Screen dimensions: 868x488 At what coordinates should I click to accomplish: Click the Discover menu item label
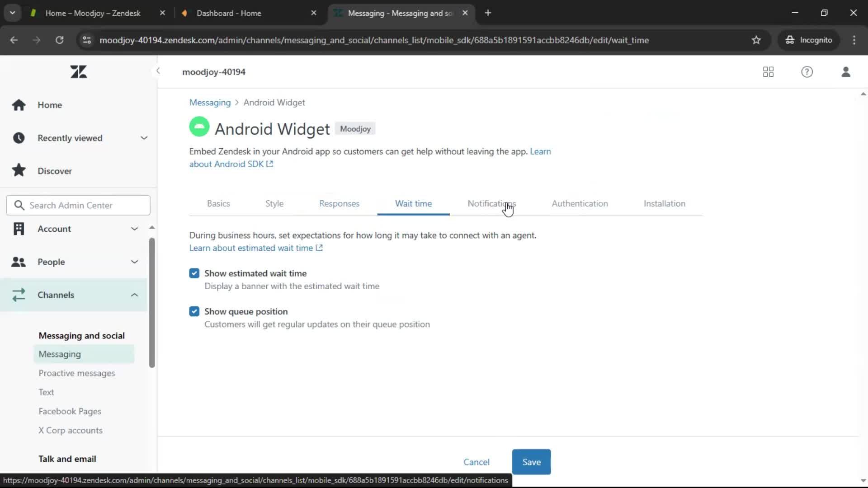tap(55, 171)
